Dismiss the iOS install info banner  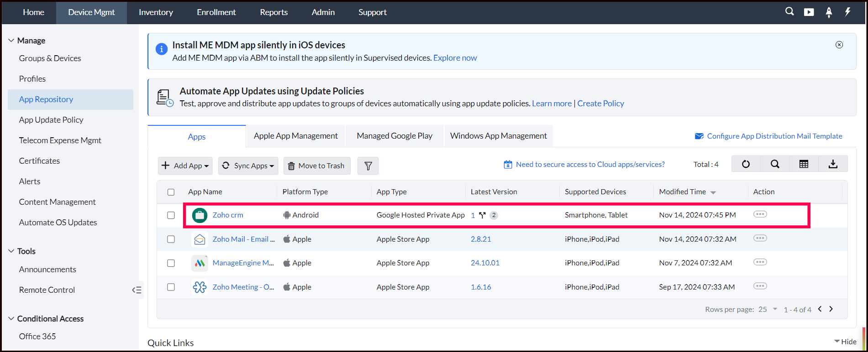[x=839, y=45]
